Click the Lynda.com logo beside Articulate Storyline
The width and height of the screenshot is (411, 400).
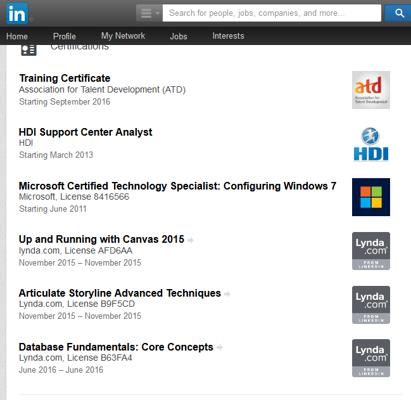click(371, 305)
